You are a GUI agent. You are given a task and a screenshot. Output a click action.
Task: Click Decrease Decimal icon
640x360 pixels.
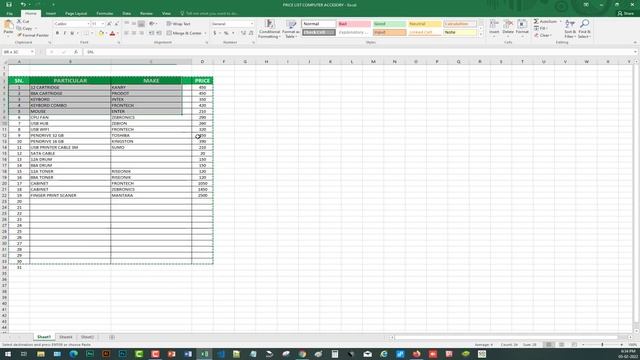pyautogui.click(x=251, y=33)
